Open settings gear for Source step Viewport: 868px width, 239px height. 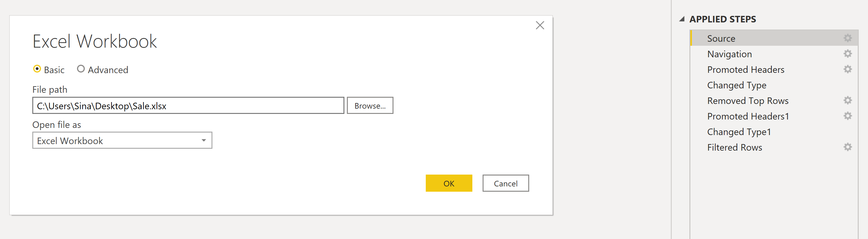[x=848, y=38]
